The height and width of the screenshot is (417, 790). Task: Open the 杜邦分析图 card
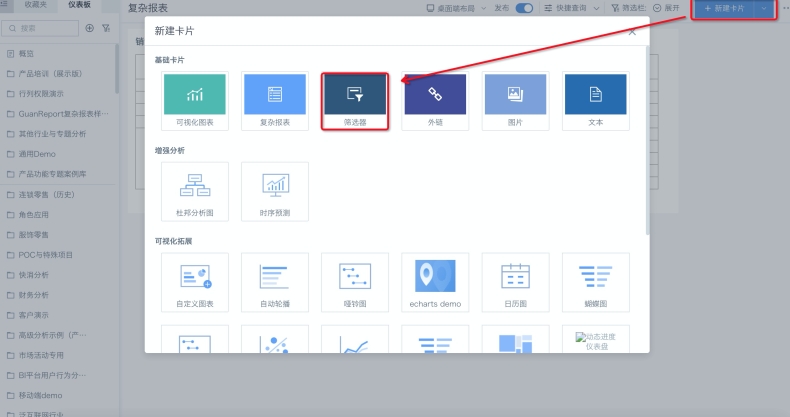pos(194,190)
